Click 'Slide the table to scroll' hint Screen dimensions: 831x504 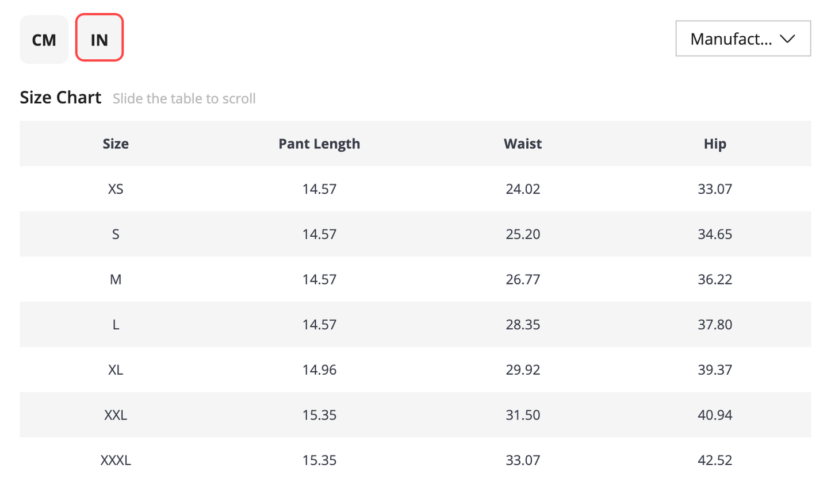click(x=184, y=99)
